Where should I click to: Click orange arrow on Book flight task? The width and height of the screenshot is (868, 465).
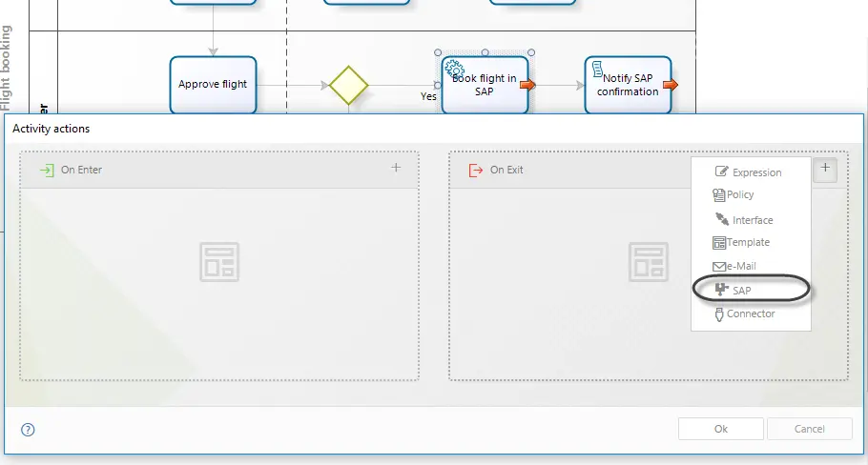tap(527, 85)
